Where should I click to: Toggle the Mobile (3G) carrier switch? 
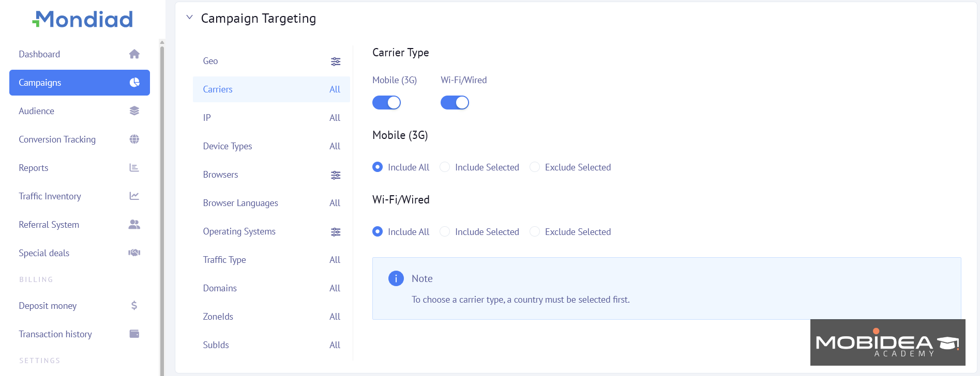[x=387, y=103]
